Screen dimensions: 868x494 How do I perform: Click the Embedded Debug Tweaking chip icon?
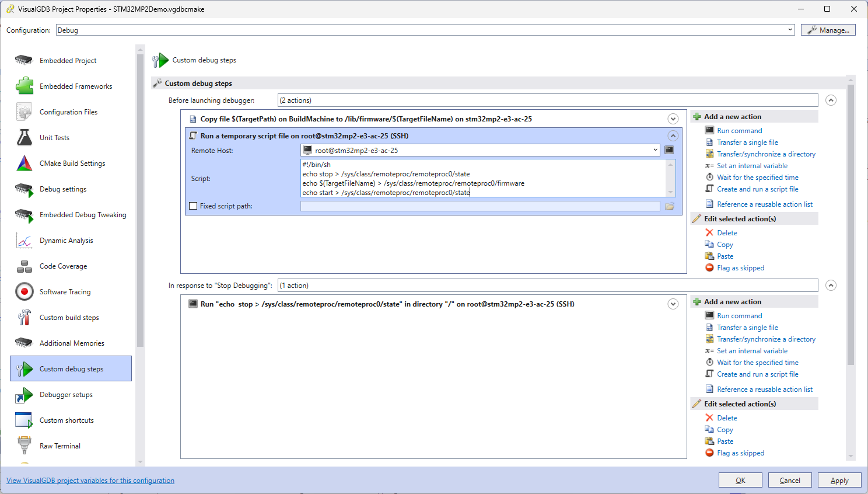(x=24, y=215)
